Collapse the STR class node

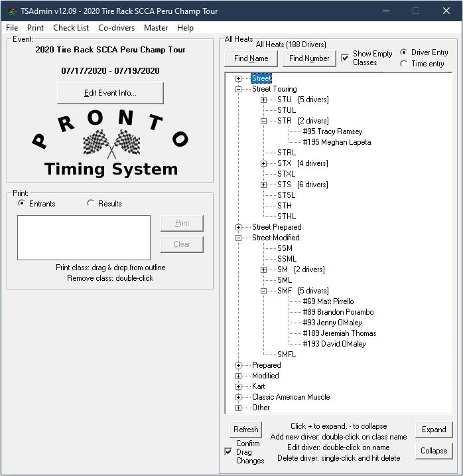point(263,121)
